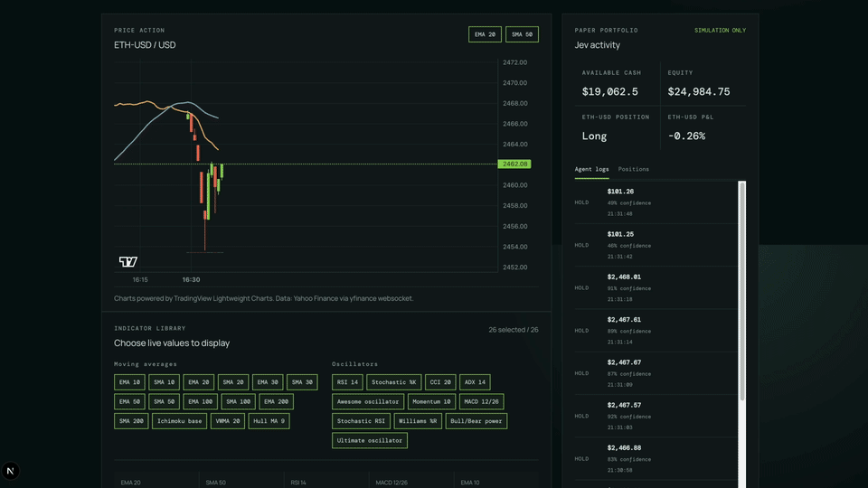Switch to Positions tab
Viewport: 868px width, 488px height.
pos(634,169)
